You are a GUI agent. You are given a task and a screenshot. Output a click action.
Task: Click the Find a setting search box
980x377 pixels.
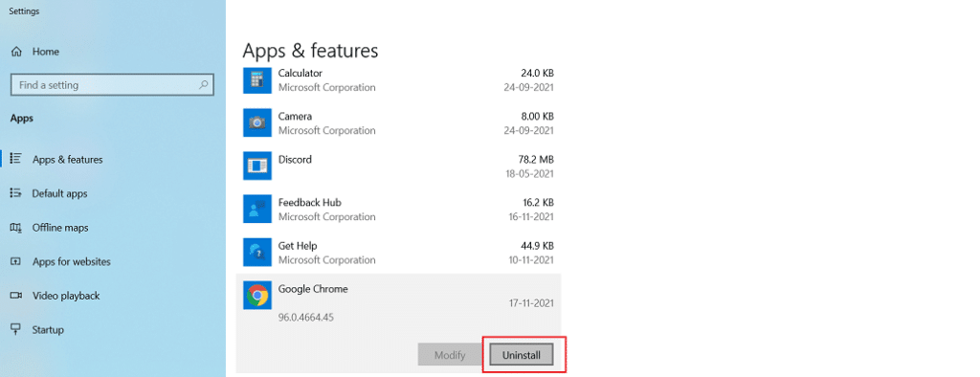(x=113, y=84)
